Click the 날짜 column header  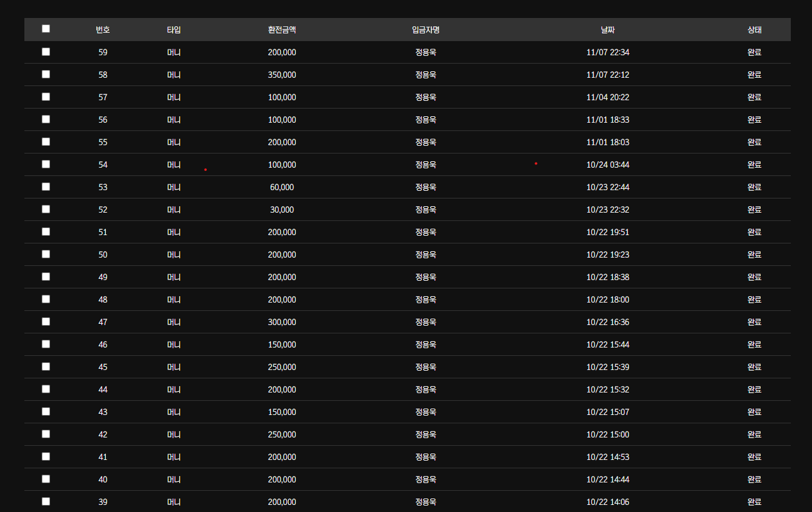pyautogui.click(x=608, y=30)
